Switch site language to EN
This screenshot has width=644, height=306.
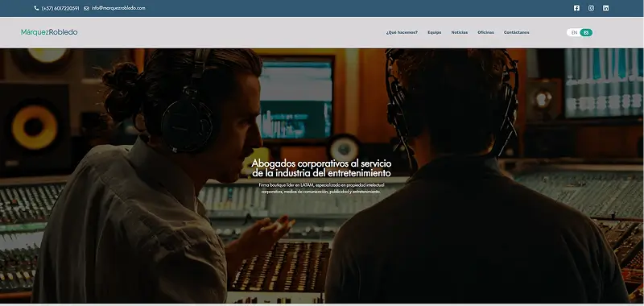click(x=574, y=32)
